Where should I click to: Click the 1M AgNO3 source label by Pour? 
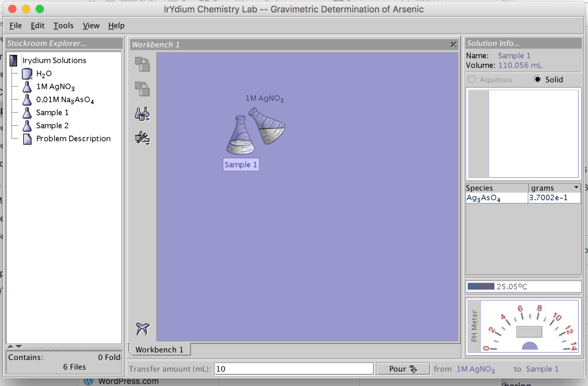[x=476, y=369]
